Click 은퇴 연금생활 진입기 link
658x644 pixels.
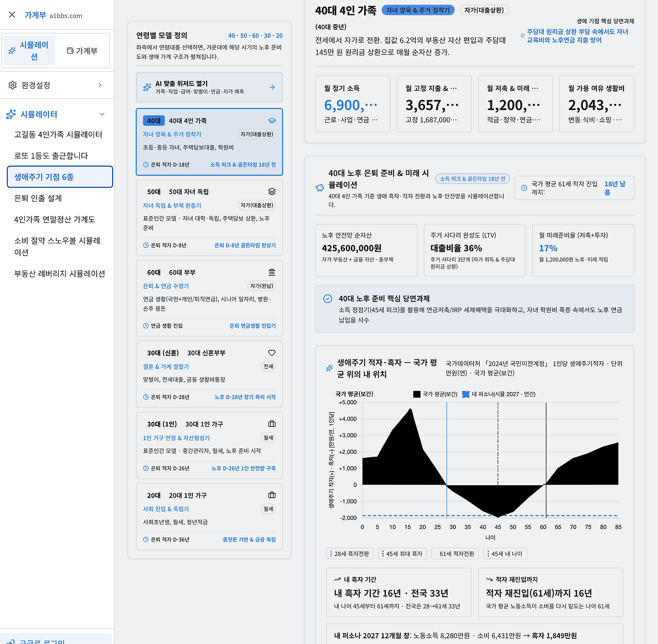tap(252, 326)
